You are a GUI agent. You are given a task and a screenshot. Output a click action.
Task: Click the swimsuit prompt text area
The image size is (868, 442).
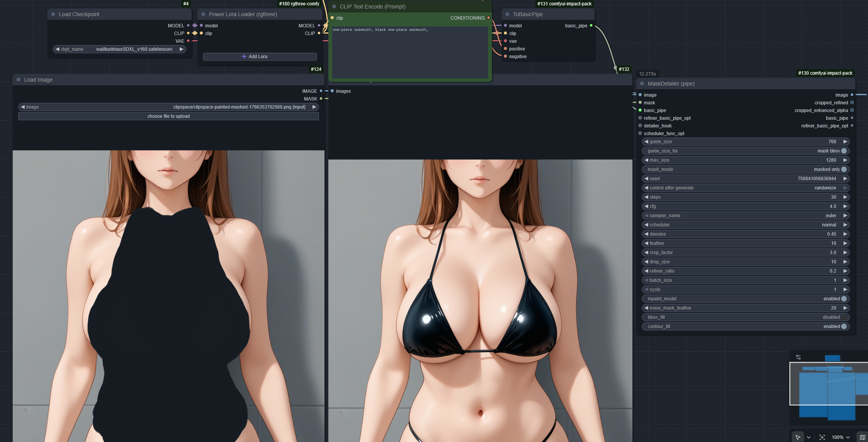(410, 52)
